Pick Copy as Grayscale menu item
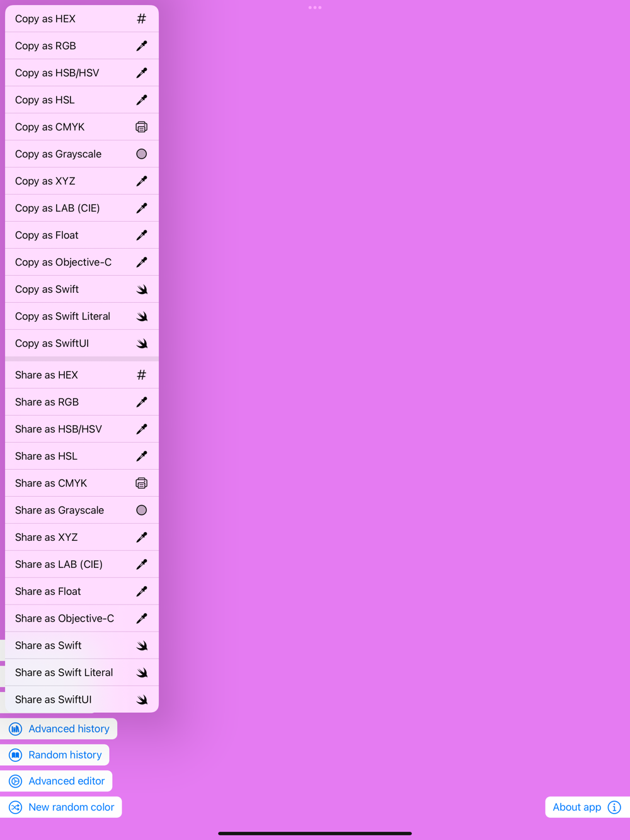The image size is (630, 840). 82,154
